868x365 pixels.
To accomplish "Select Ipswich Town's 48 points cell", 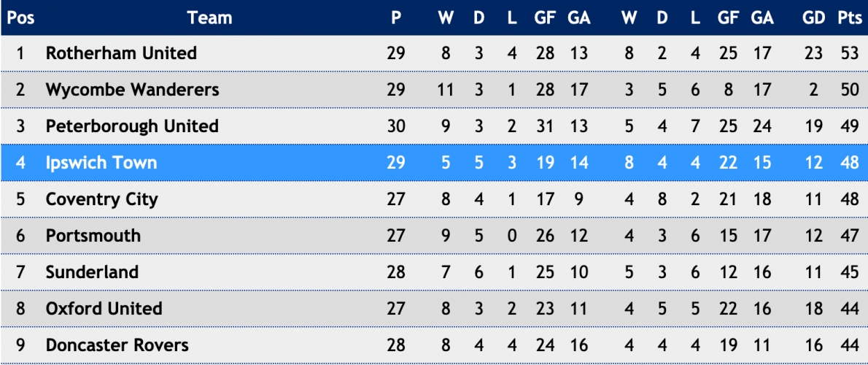I will point(849,163).
